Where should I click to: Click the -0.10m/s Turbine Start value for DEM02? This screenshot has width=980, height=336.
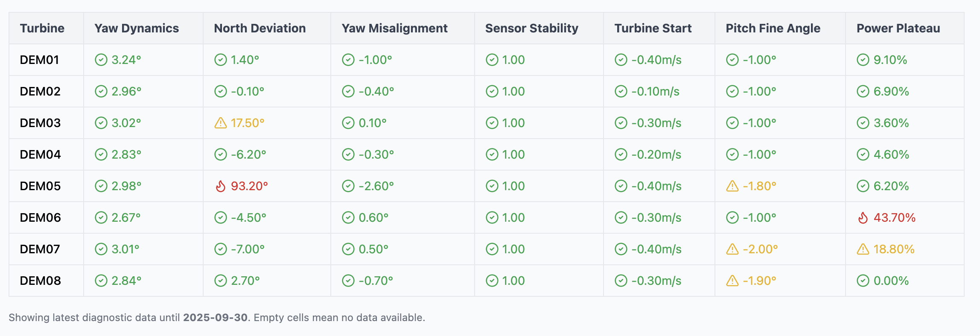click(655, 92)
